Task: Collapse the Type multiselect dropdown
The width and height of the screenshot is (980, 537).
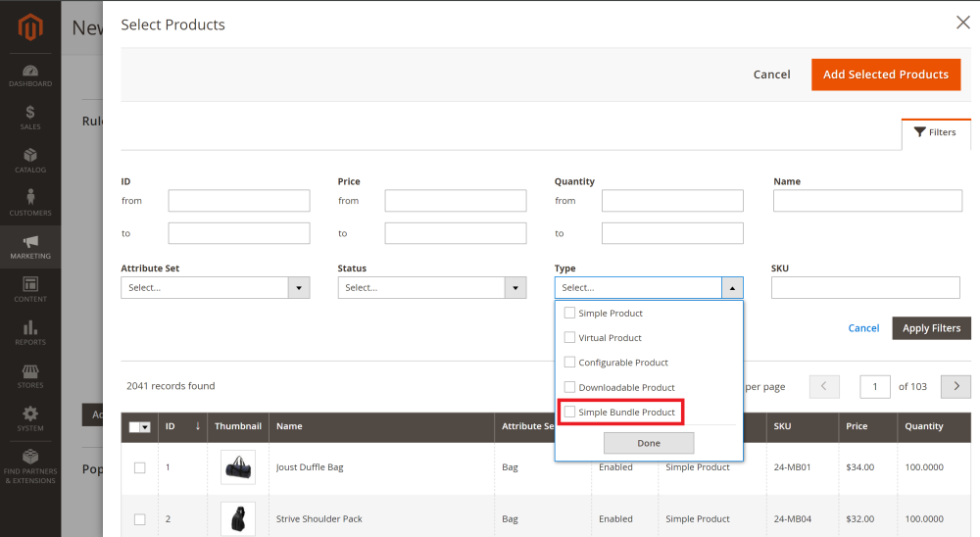Action: [732, 287]
